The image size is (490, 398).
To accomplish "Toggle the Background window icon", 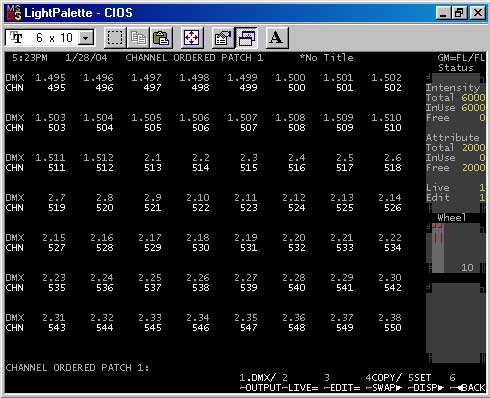I will point(246,38).
